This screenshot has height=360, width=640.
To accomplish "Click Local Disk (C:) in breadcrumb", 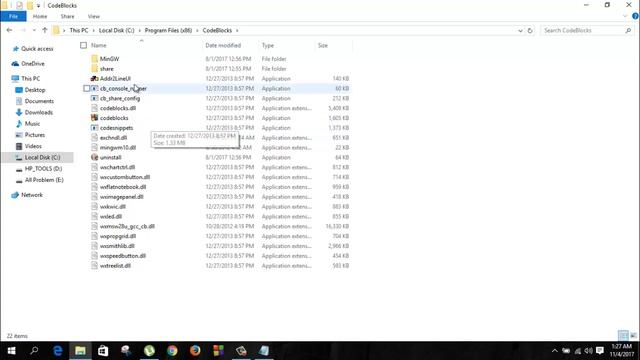I will pyautogui.click(x=117, y=31).
